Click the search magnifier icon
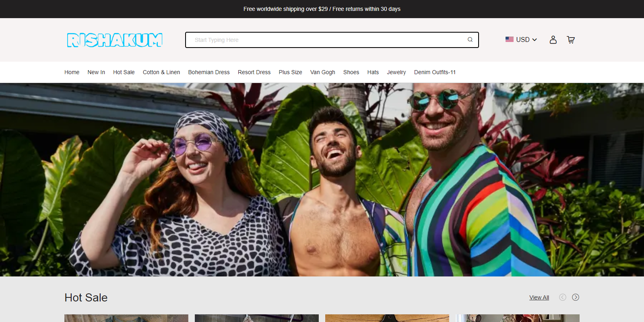 click(x=470, y=39)
